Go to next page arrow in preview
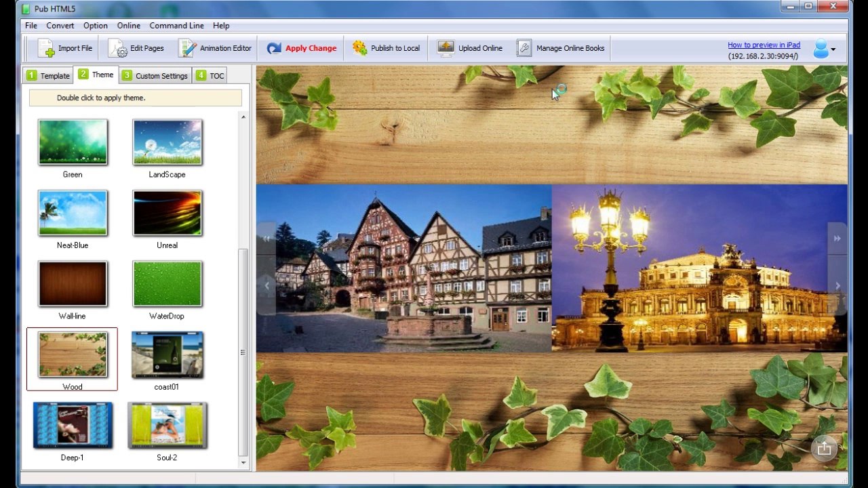868x488 pixels. coord(837,286)
